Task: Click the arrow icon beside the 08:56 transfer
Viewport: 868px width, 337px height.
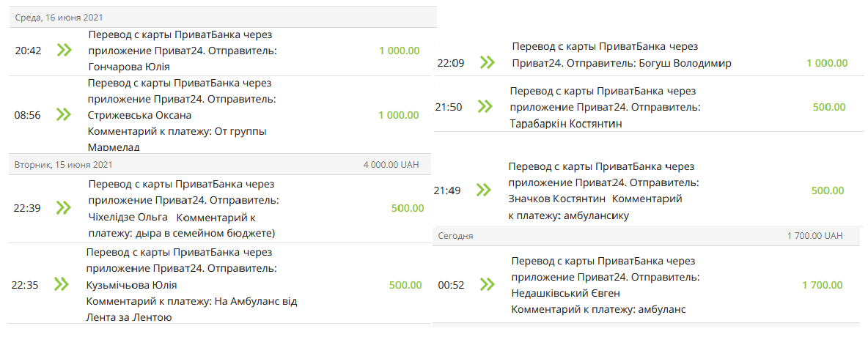Action: click(65, 114)
